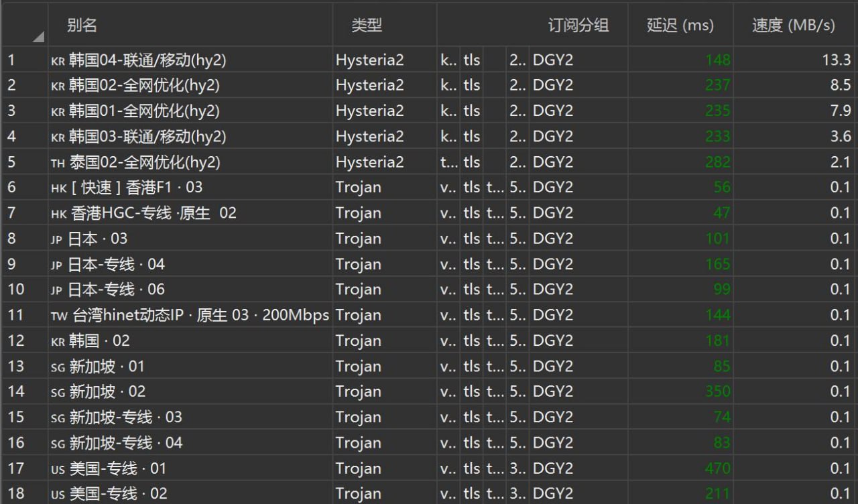Sort by the 类型 column header

click(x=367, y=25)
